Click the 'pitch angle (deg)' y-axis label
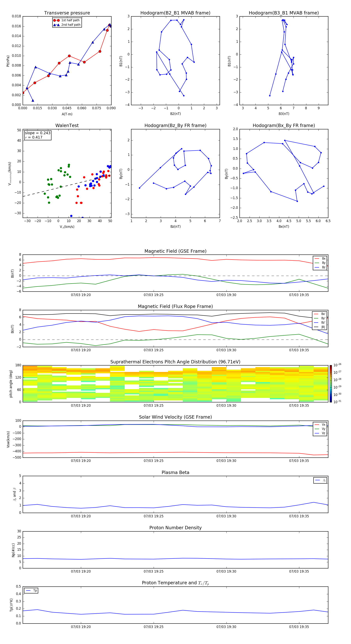 tap(11, 384)
